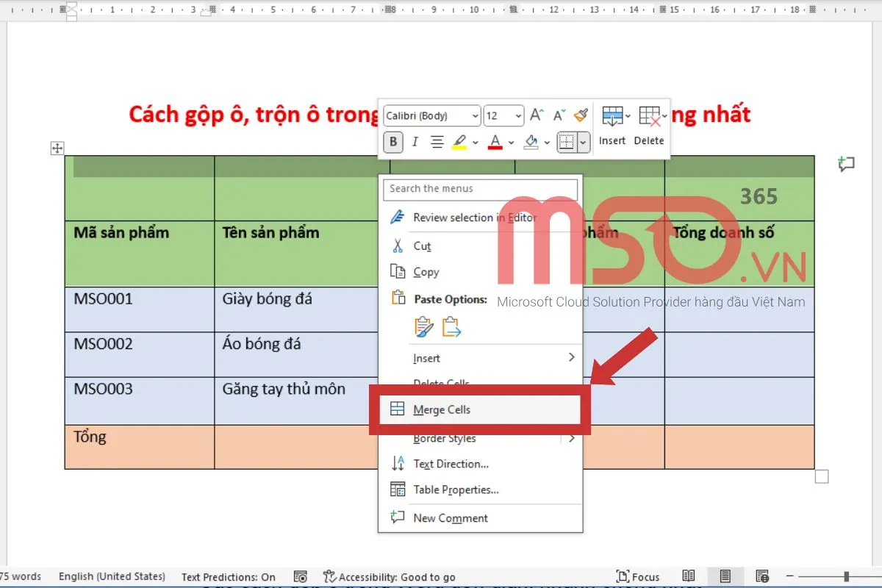This screenshot has width=882, height=588.
Task: Open the border styles dropdown in mini toolbar
Action: pos(584,142)
